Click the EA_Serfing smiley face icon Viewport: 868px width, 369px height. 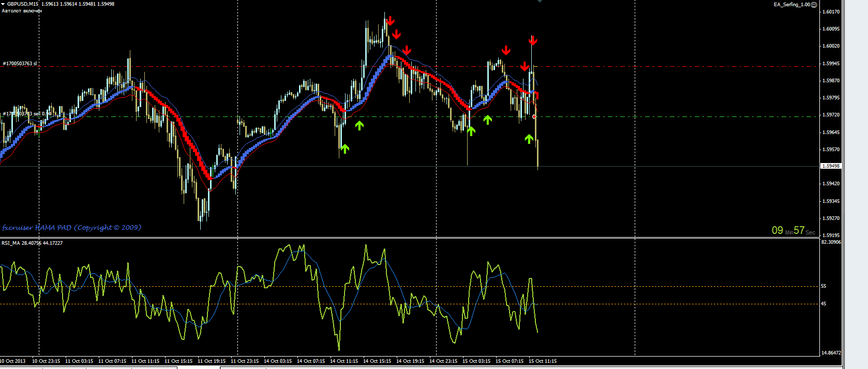[814, 5]
